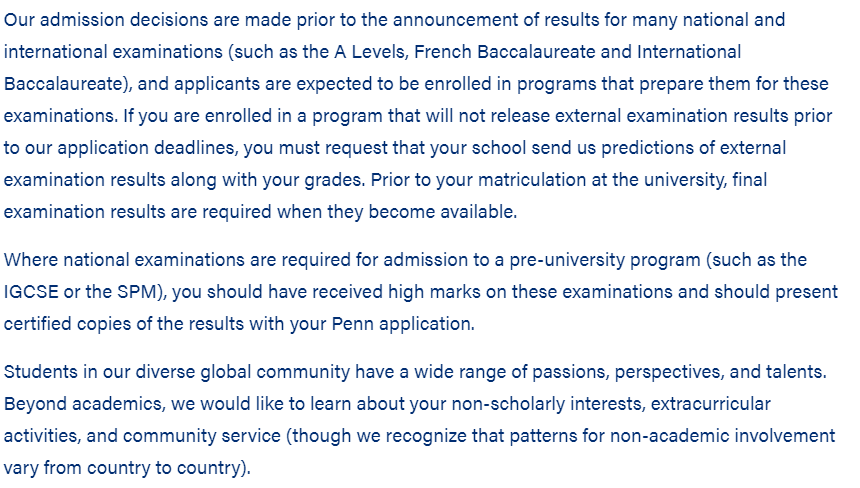Image resolution: width=860 pixels, height=488 pixels.
Task: Click the term "A Levels"
Action: (x=370, y=52)
